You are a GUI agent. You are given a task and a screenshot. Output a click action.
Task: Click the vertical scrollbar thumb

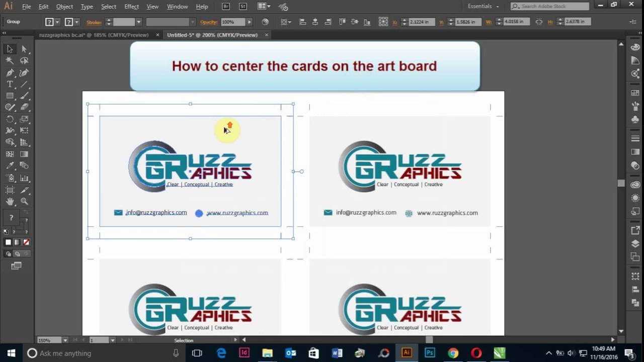pyautogui.click(x=621, y=184)
